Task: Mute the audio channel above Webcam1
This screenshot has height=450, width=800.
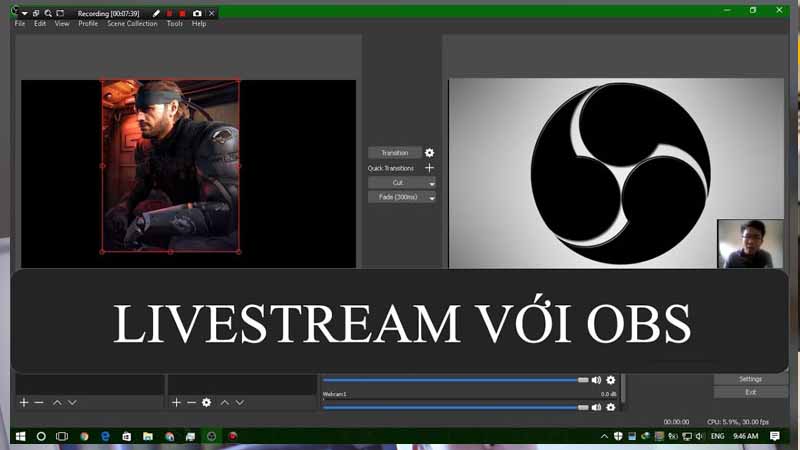Action: click(596, 380)
